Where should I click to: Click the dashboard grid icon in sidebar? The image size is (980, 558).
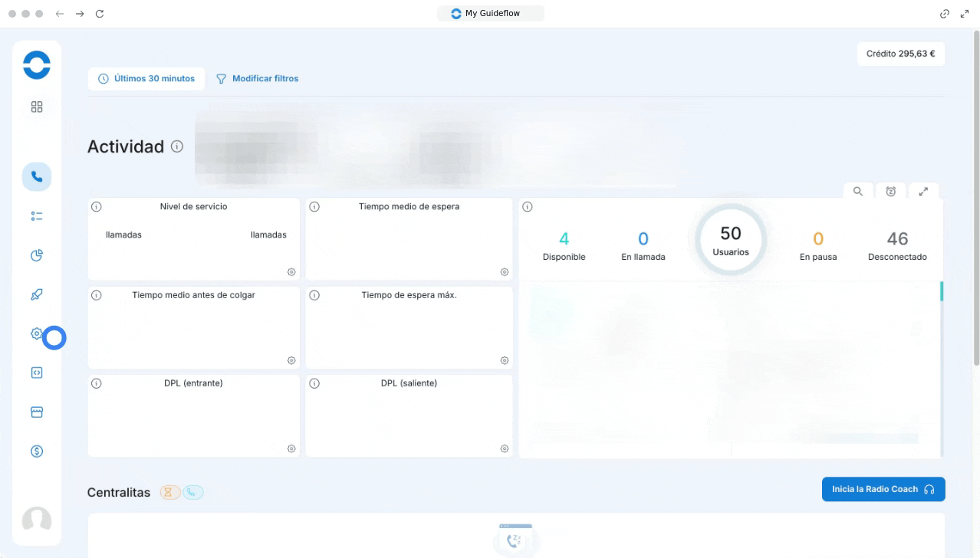(37, 107)
